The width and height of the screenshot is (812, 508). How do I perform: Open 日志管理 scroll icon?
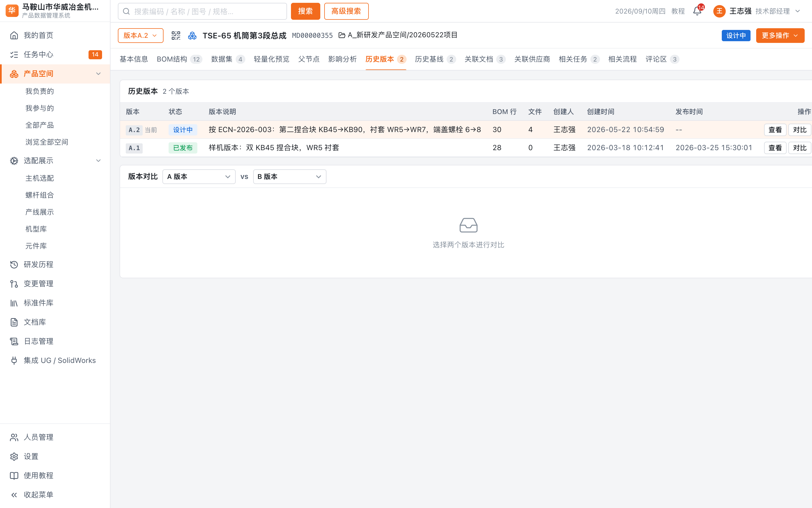click(14, 341)
